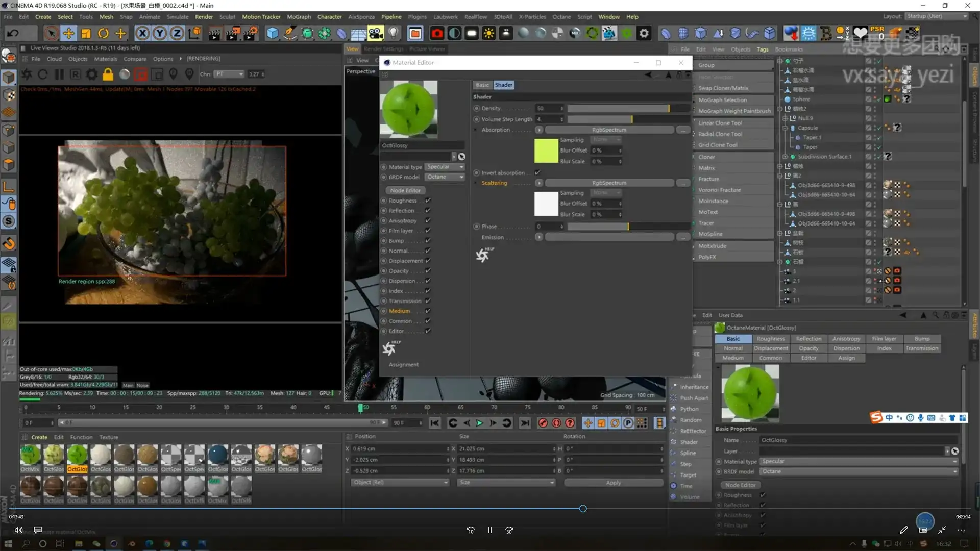Click the lock icon in the Live Viewer toolbar
Image resolution: width=980 pixels, height=551 pixels.
(x=107, y=74)
